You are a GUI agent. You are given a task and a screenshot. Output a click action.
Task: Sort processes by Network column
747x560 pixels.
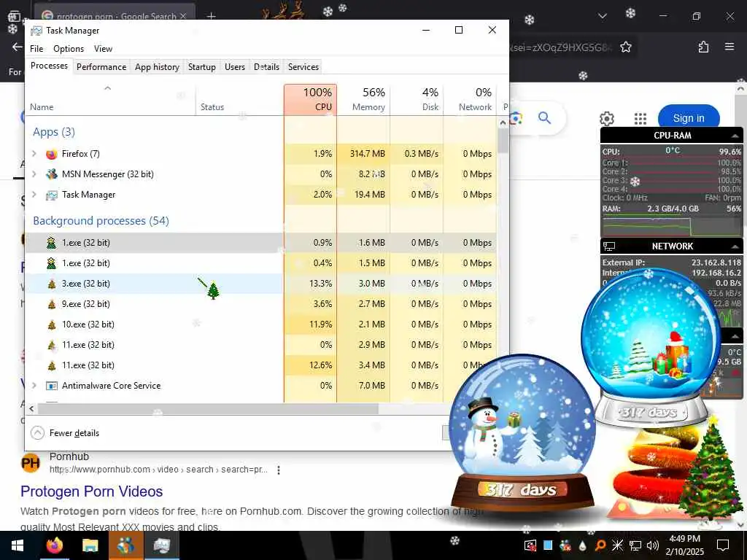click(470, 99)
